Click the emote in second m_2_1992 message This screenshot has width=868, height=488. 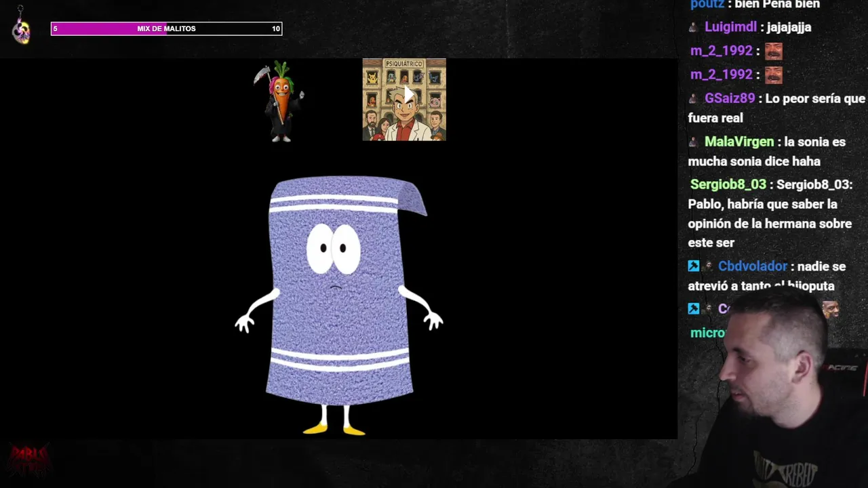[774, 75]
